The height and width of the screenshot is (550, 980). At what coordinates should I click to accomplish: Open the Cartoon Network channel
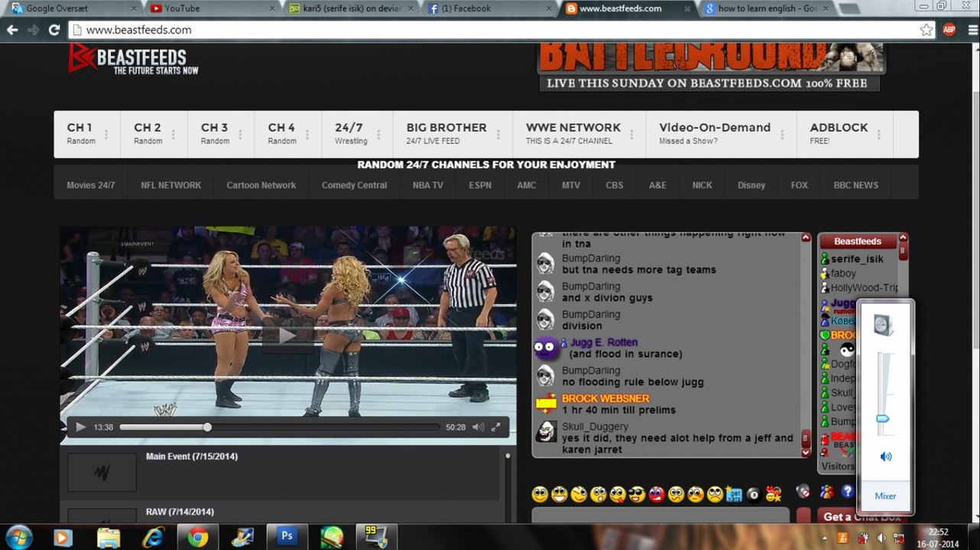(261, 185)
